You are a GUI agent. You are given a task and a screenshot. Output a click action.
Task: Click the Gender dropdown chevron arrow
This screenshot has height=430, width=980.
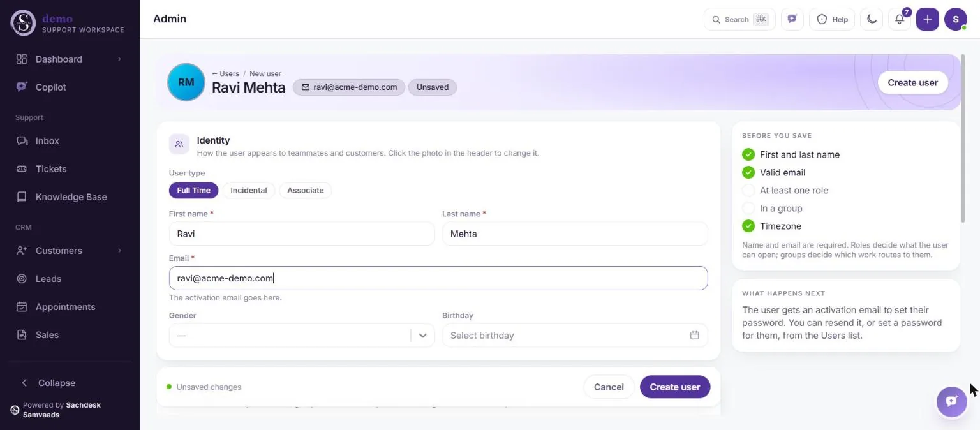[x=422, y=336]
